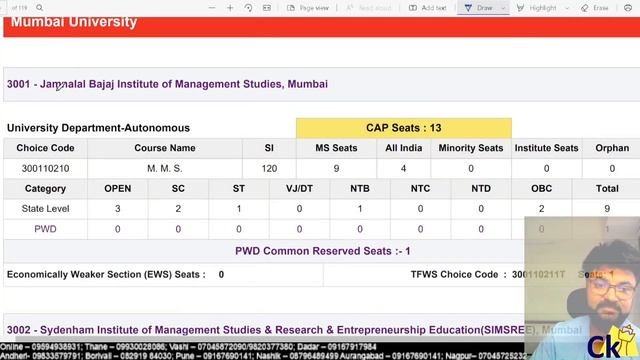Click the Minority Seats column header

[x=471, y=148]
